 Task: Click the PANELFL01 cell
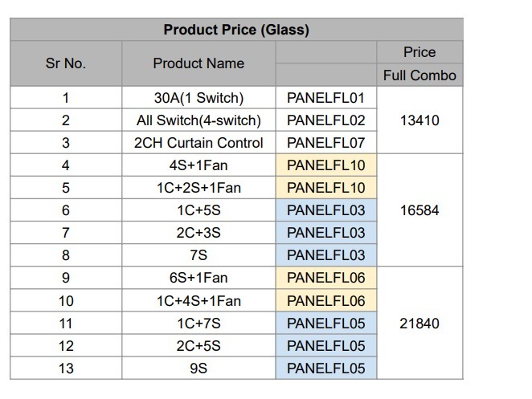point(326,98)
